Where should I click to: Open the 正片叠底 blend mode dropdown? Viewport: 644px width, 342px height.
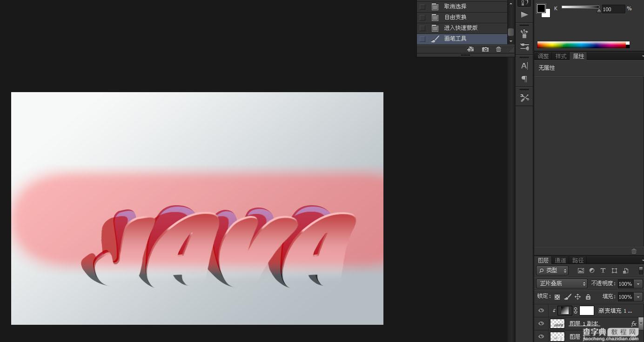pos(562,283)
